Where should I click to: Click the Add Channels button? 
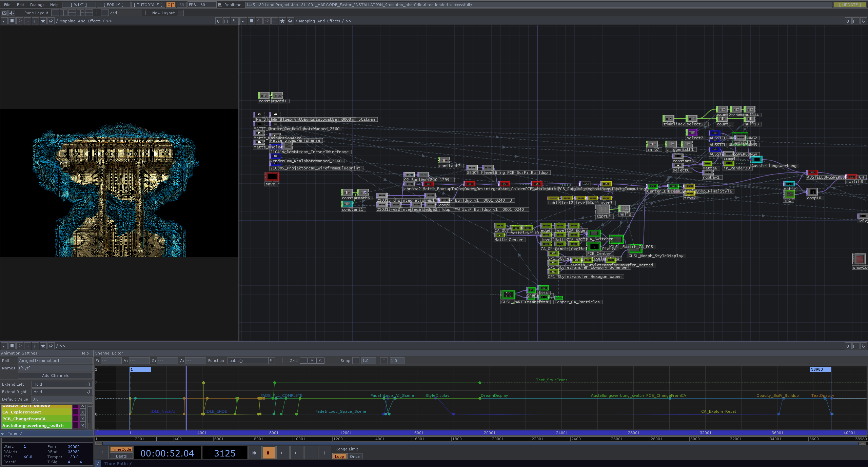[x=55, y=375]
